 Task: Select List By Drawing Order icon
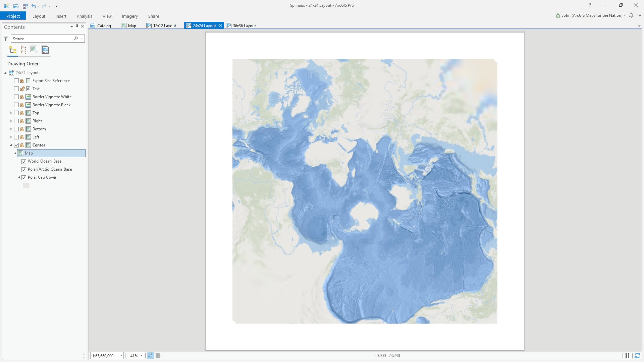tap(13, 50)
